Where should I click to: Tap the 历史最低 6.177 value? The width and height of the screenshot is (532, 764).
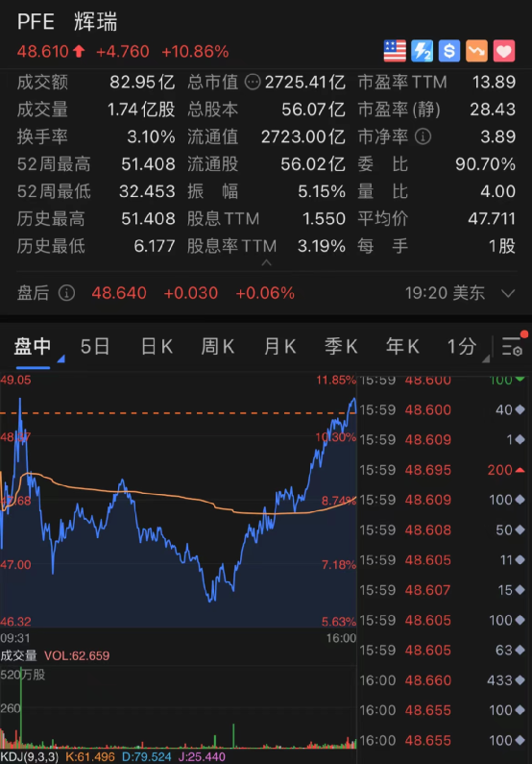pos(155,246)
